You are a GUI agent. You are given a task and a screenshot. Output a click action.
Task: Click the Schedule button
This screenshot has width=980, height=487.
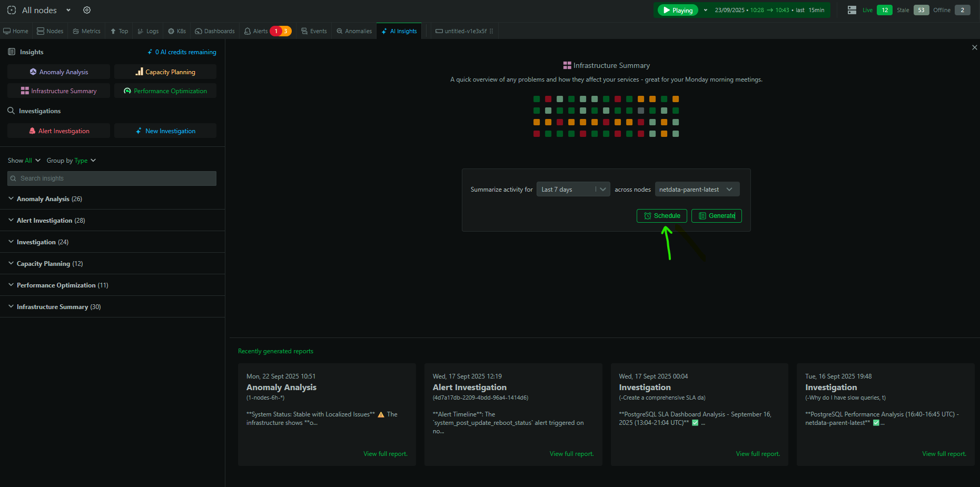point(662,216)
